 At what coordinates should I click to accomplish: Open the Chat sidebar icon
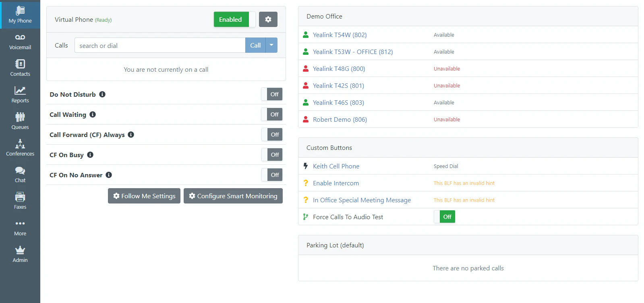[20, 175]
